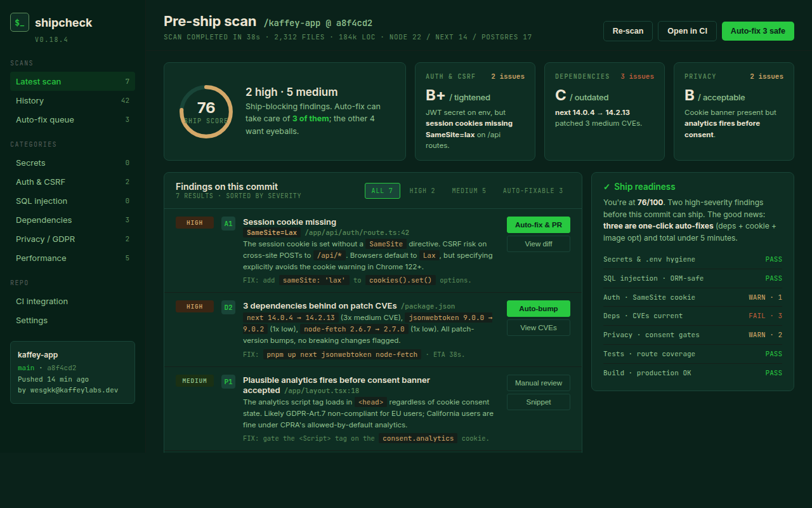Filter findings by HIGH 2 tab
Screen dimensions: 812x508
(x=422, y=190)
